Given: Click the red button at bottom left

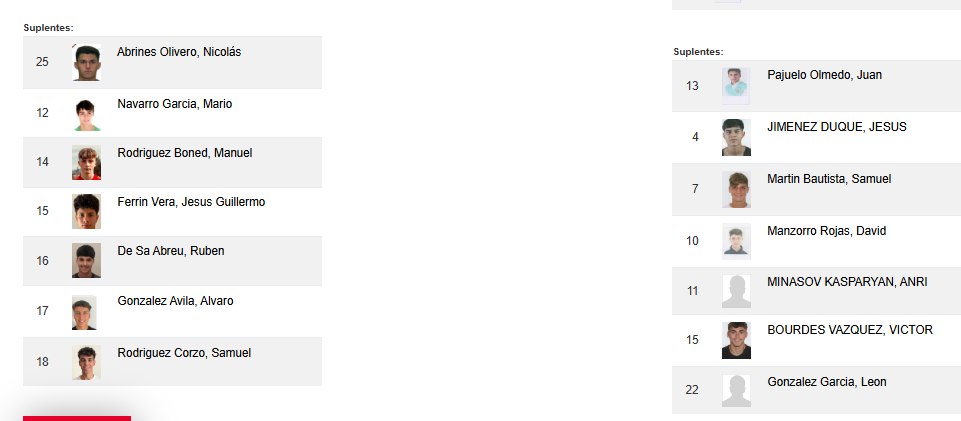Looking at the screenshot, I should coord(77,418).
